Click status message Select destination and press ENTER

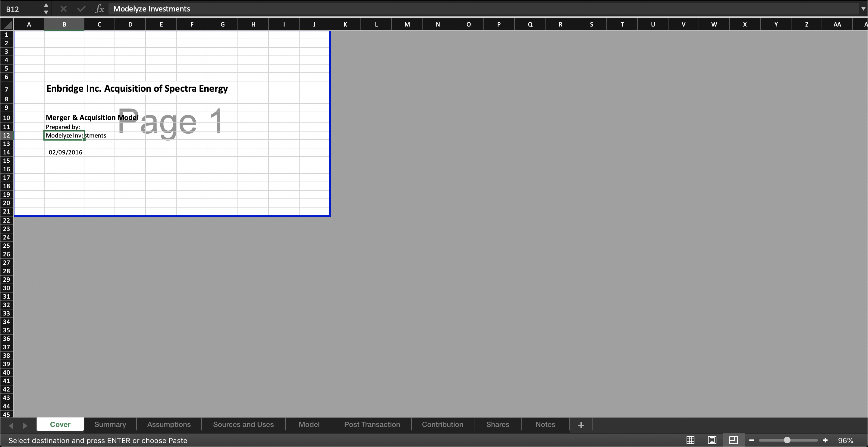pos(98,441)
